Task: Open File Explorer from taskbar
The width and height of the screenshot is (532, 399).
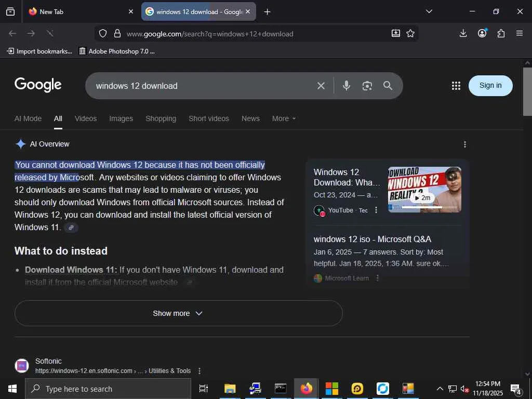Action: (230, 389)
